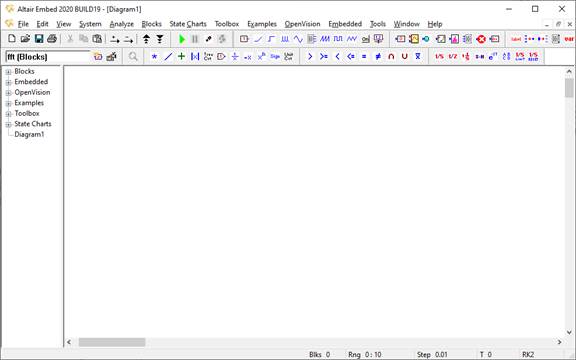576x360 pixels.
Task: Open the Tools menu
Action: 378,24
